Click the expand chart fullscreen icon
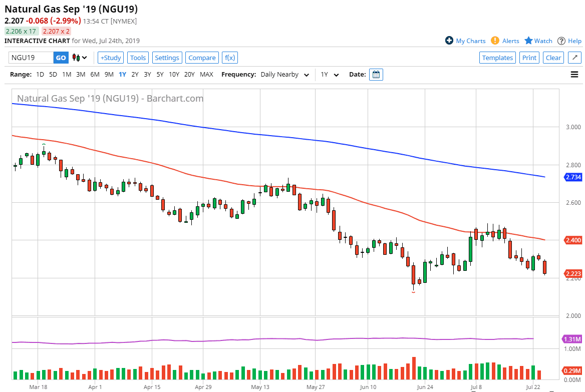 (574, 58)
